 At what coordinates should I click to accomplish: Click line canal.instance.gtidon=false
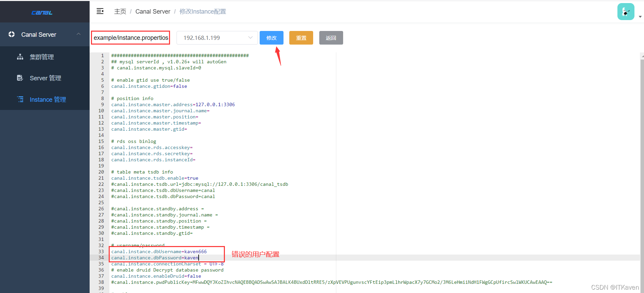pos(149,86)
